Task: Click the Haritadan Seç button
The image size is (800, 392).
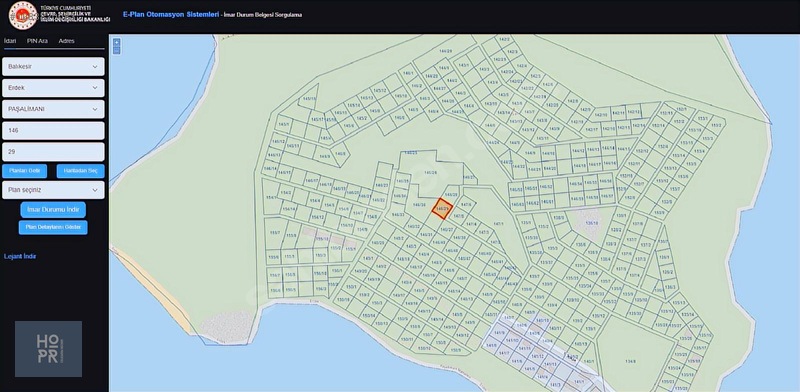Action: 81,170
